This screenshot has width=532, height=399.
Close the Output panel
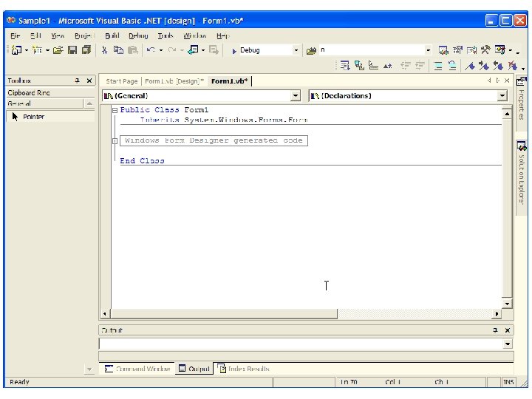pyautogui.click(x=508, y=330)
